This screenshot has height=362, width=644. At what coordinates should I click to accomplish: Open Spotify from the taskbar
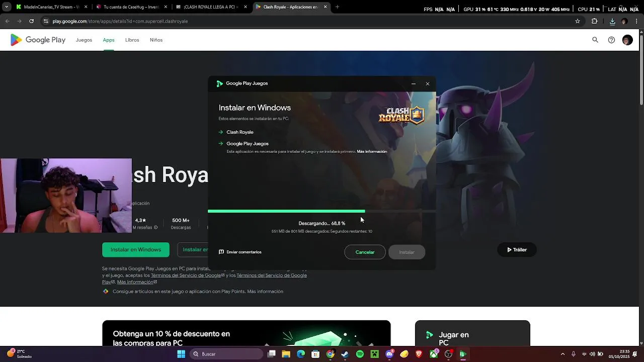click(x=360, y=354)
